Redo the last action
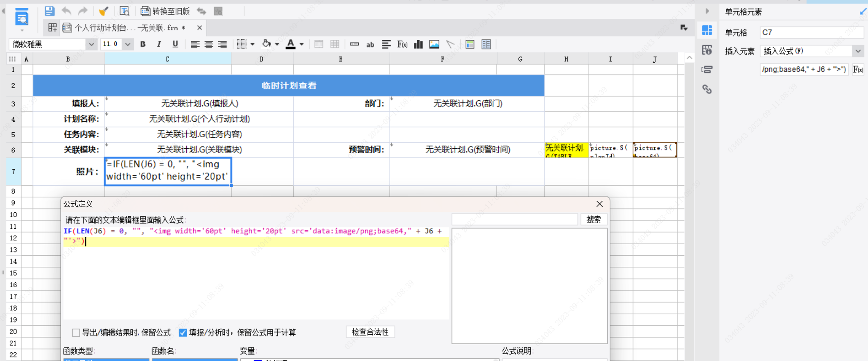The width and height of the screenshot is (868, 361). (x=83, y=11)
